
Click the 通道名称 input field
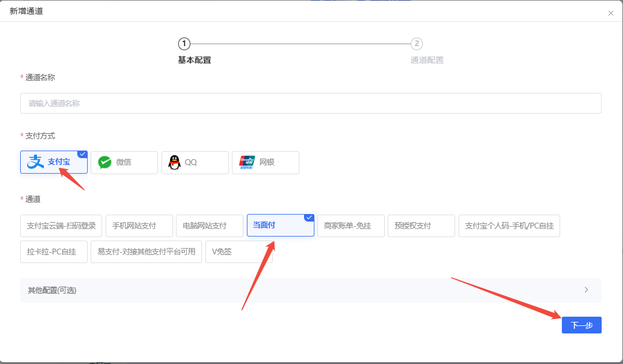pyautogui.click(x=311, y=103)
